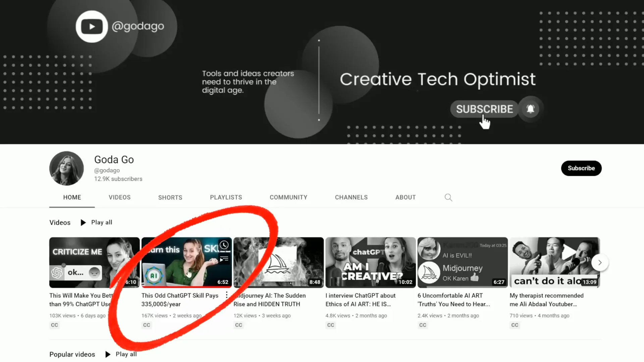This screenshot has width=644, height=362.
Task: Open the ABOUT tab
Action: click(406, 197)
